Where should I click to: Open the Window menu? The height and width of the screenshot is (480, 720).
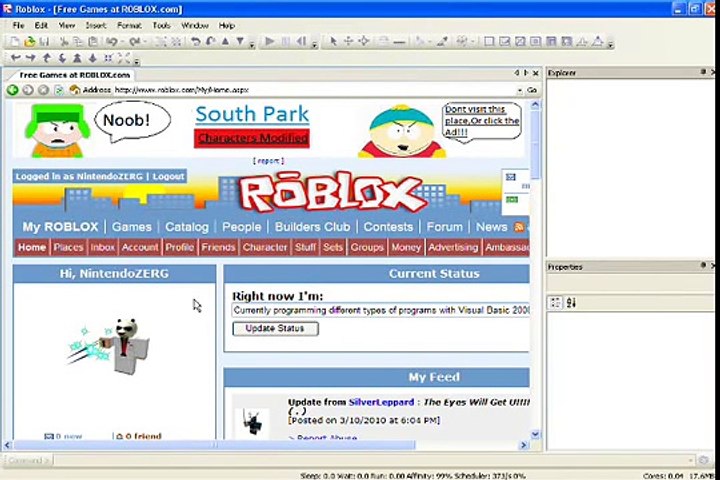pos(195,25)
